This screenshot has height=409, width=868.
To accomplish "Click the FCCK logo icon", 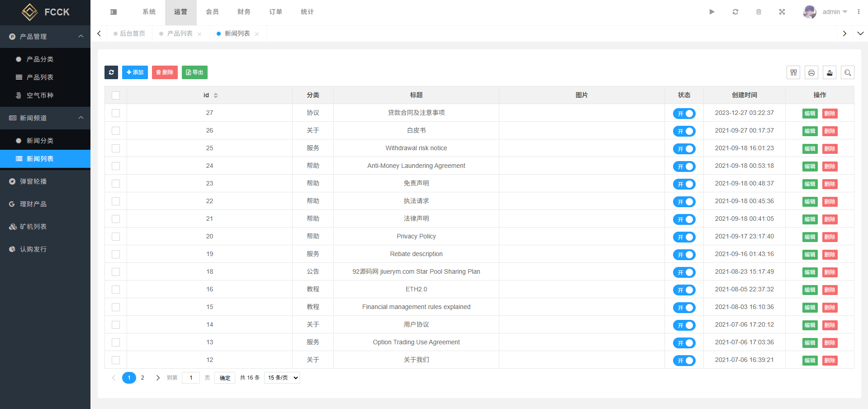I will click(x=30, y=12).
